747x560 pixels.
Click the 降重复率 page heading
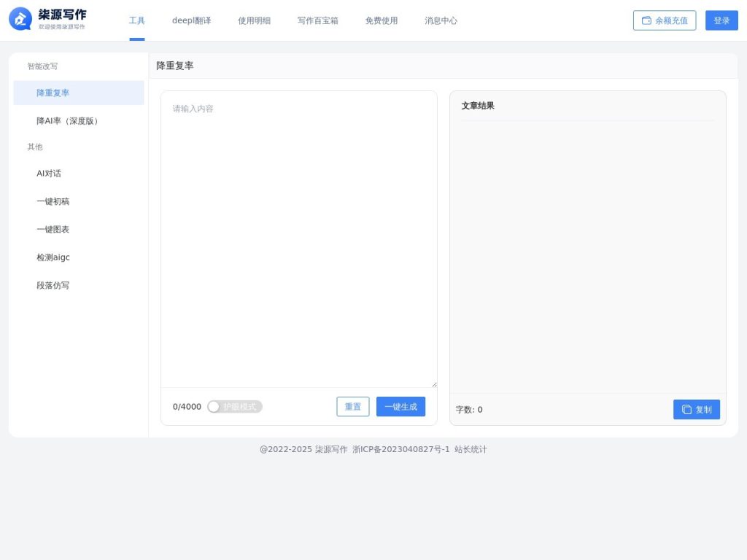(175, 66)
